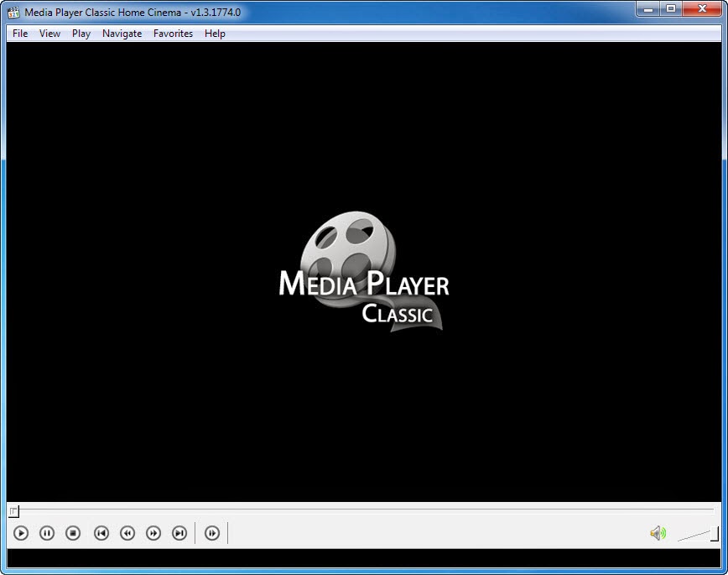Open the Play menu dropdown
The image size is (728, 575).
(x=81, y=34)
